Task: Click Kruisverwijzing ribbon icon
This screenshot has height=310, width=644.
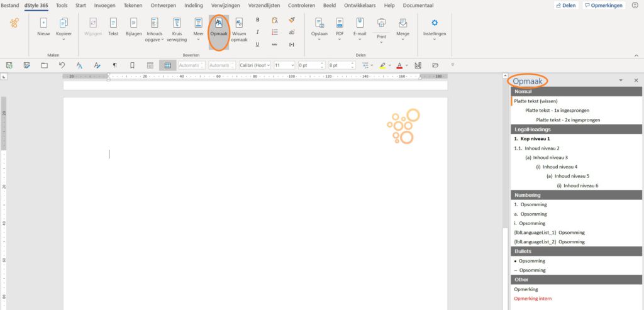Action: [177, 30]
